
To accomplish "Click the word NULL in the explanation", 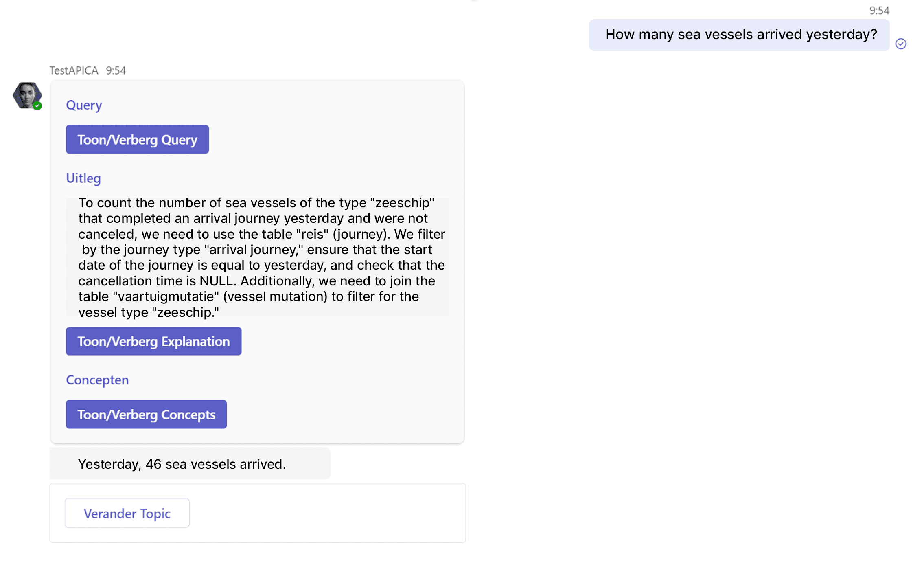I will pyautogui.click(x=217, y=281).
